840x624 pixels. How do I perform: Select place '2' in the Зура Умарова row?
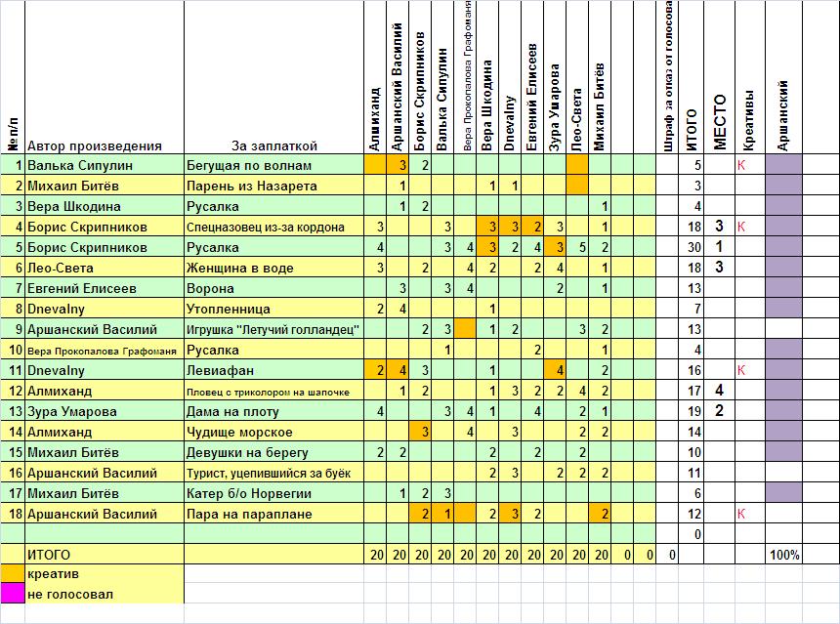tap(720, 411)
